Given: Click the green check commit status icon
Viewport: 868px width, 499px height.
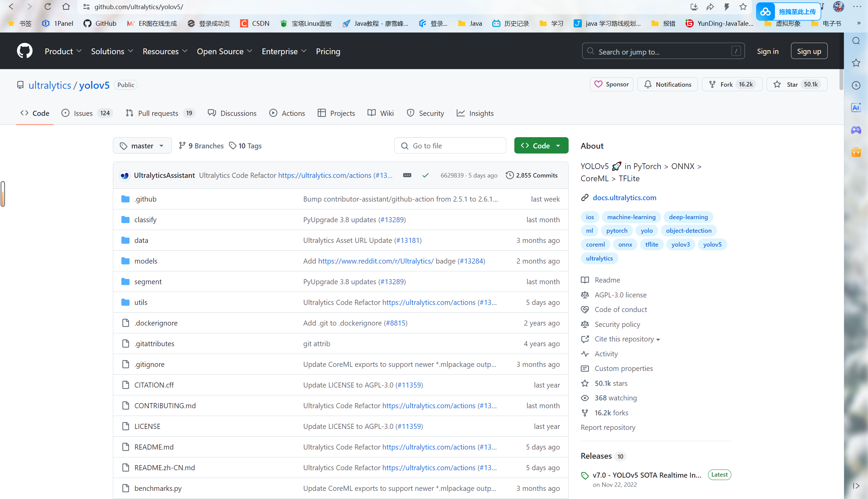Looking at the screenshot, I should click(425, 175).
